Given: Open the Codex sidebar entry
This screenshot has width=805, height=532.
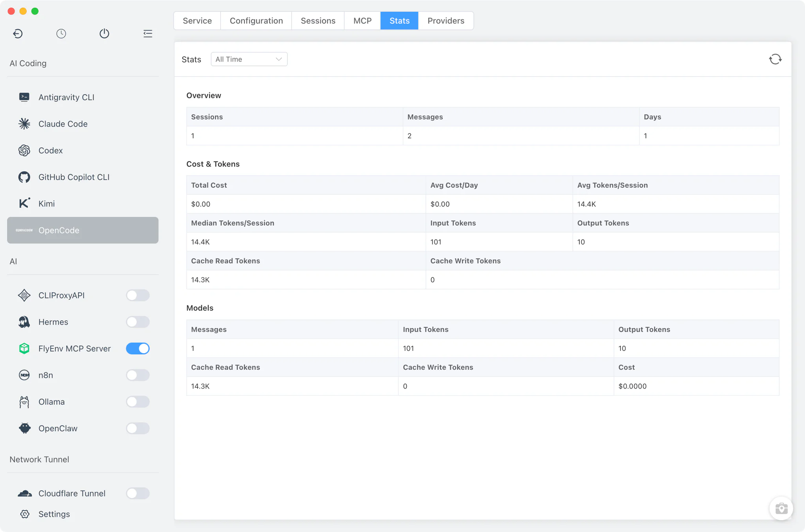Looking at the screenshot, I should pos(83,150).
